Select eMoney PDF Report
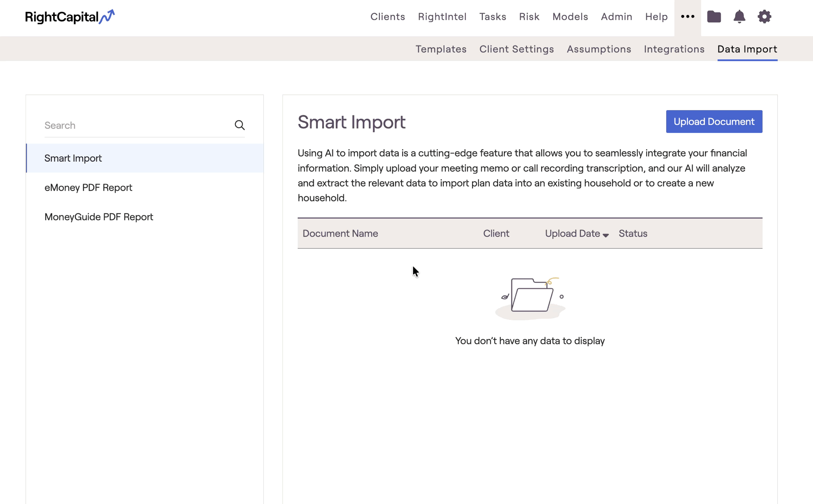Image resolution: width=813 pixels, height=504 pixels. coord(88,187)
